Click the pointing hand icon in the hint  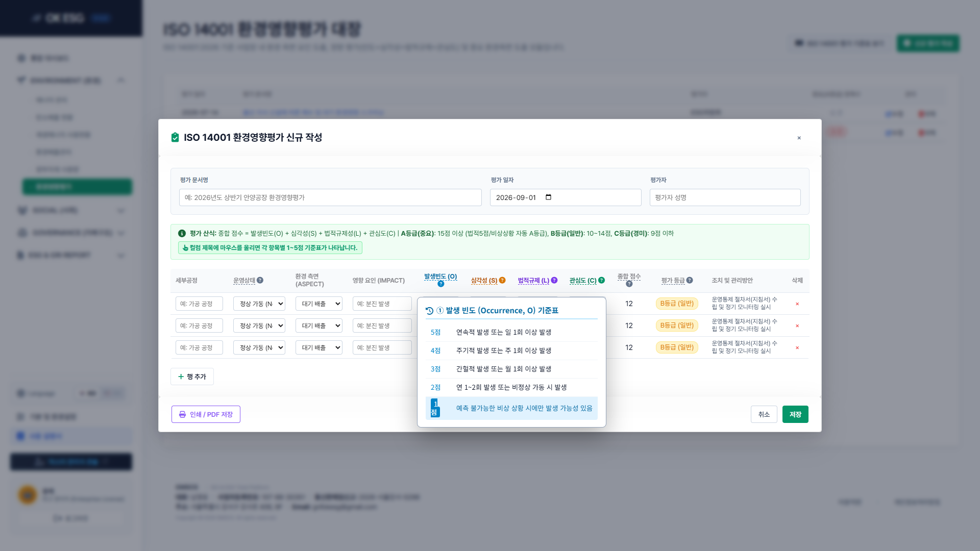(x=185, y=248)
